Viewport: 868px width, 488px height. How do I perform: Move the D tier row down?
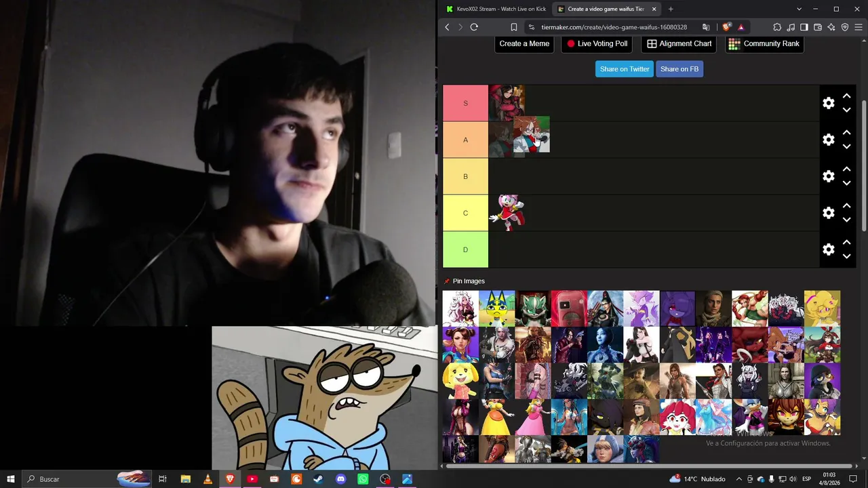coord(846,256)
